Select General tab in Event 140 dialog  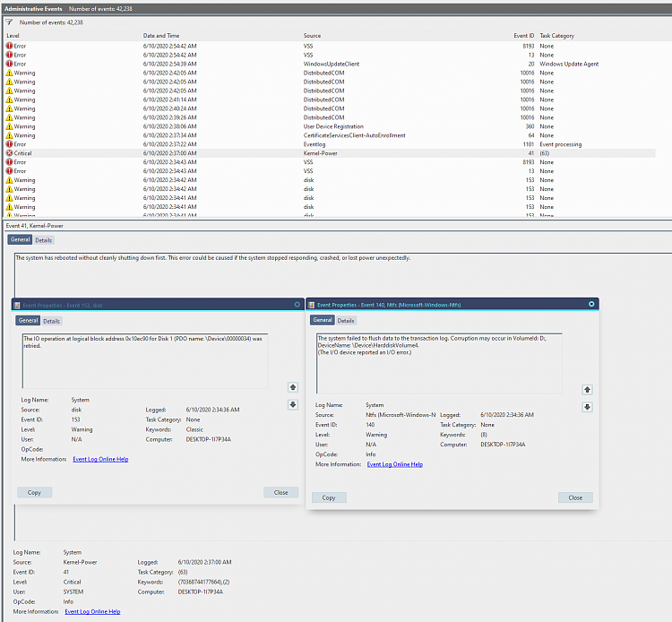tap(323, 320)
